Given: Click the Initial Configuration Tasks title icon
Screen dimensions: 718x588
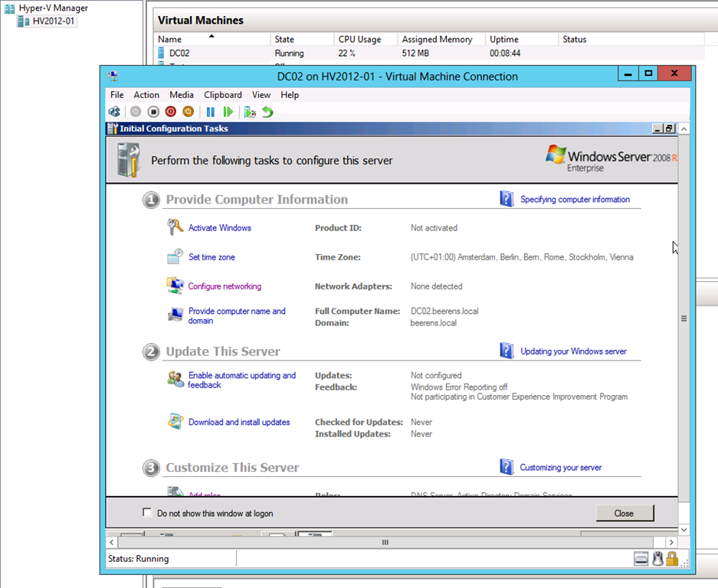Looking at the screenshot, I should pos(113,128).
